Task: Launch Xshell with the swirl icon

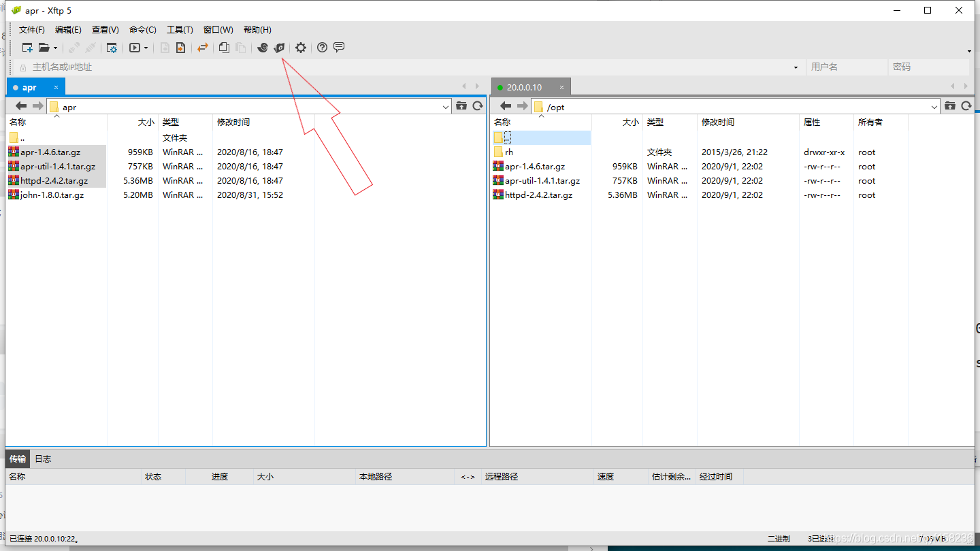Action: pos(262,48)
